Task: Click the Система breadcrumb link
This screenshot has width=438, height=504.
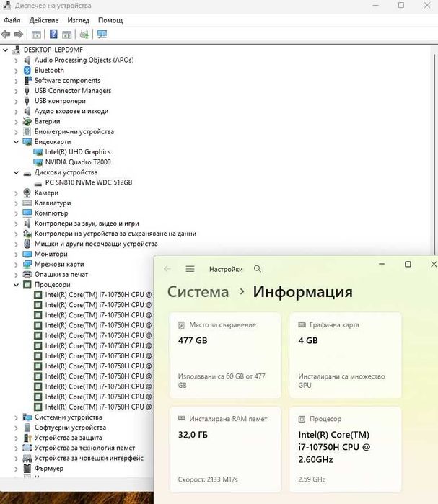Action: pyautogui.click(x=198, y=292)
